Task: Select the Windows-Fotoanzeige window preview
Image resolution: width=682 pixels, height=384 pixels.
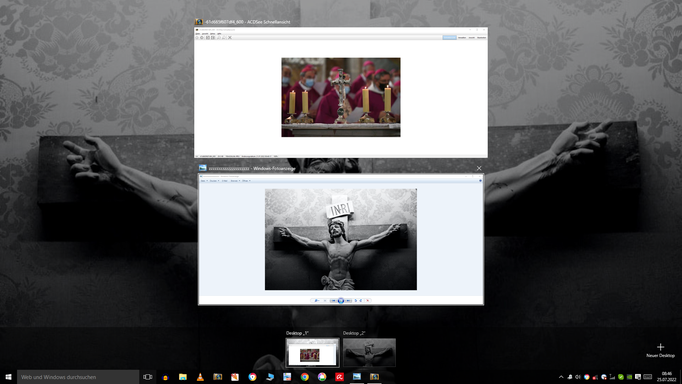Action: (x=341, y=240)
